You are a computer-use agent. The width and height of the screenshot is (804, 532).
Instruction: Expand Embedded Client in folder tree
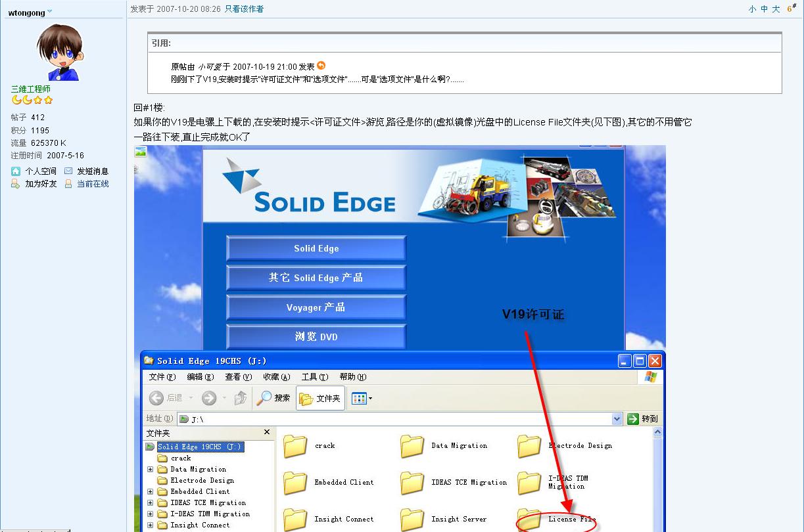[151, 492]
